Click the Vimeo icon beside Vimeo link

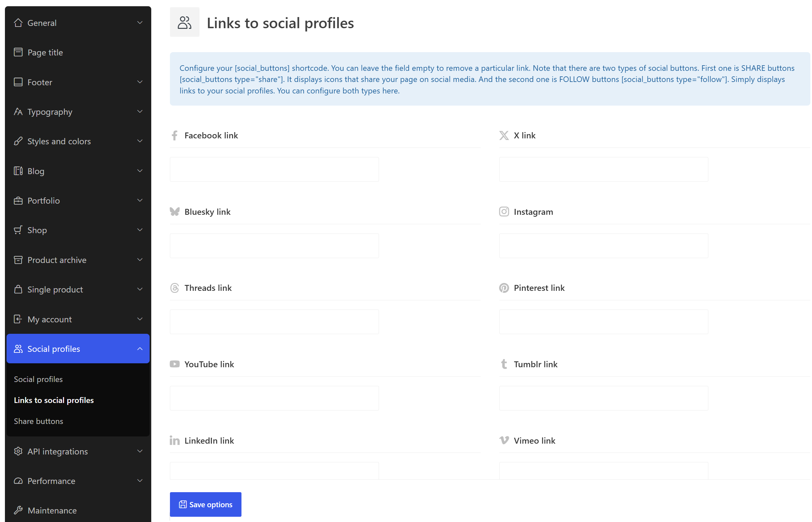[x=504, y=440]
